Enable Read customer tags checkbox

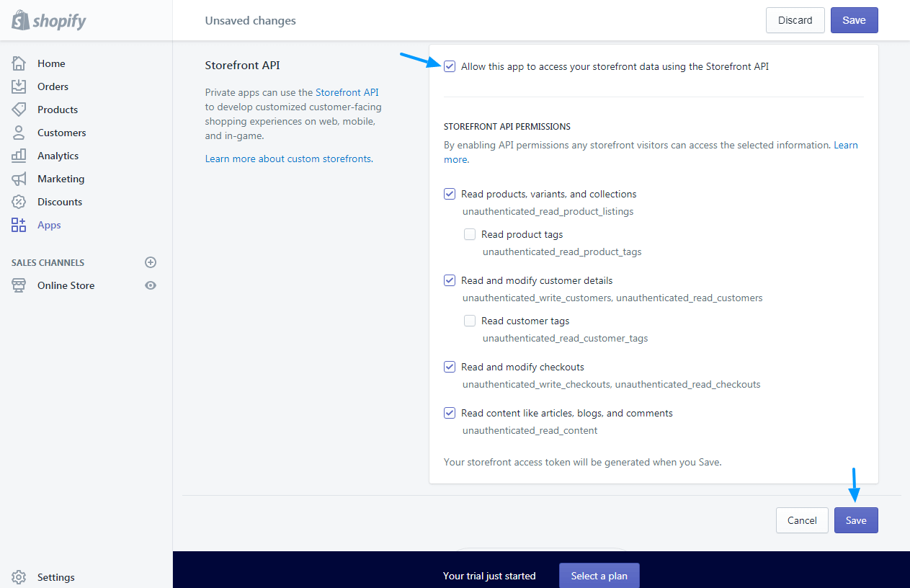470,321
